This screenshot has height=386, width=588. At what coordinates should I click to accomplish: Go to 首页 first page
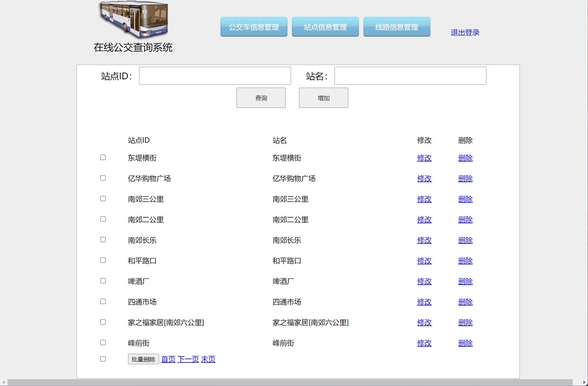pos(167,359)
